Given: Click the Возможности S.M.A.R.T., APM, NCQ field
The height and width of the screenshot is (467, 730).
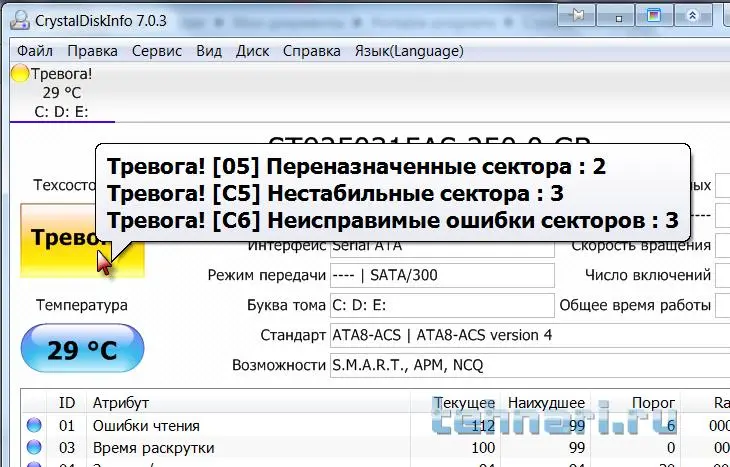Looking at the screenshot, I should point(530,365).
